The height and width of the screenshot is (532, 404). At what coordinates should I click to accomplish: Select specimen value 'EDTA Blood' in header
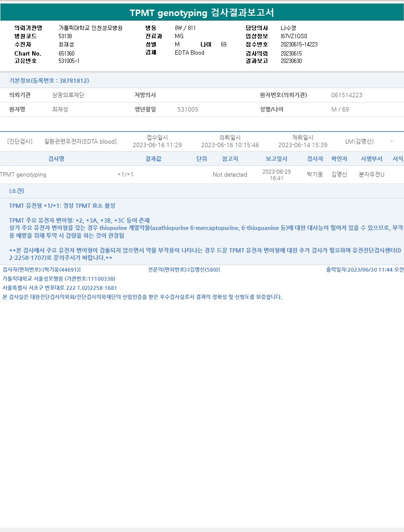coord(190,53)
